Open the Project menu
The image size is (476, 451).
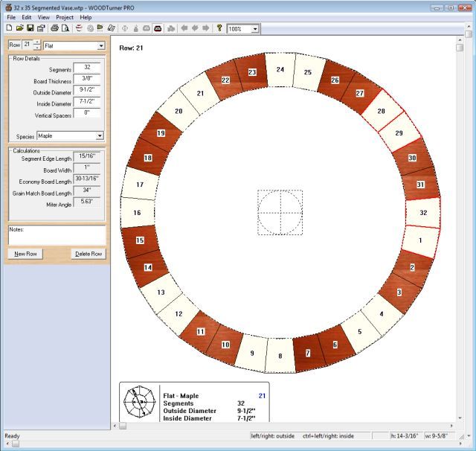[x=65, y=16]
